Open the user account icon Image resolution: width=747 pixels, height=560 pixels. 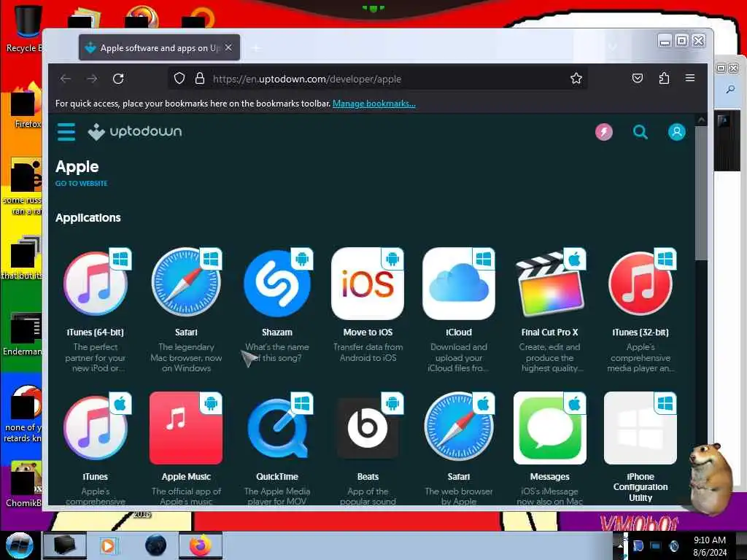point(676,132)
